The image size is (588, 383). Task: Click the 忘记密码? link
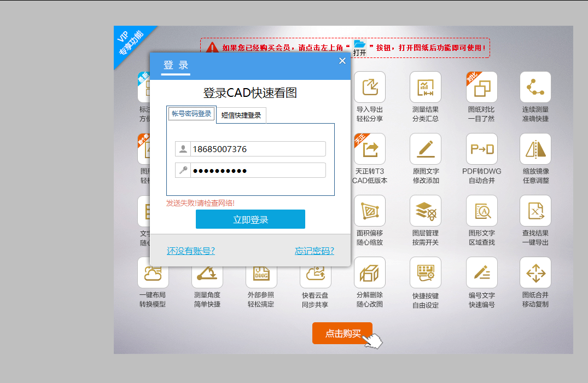click(314, 251)
